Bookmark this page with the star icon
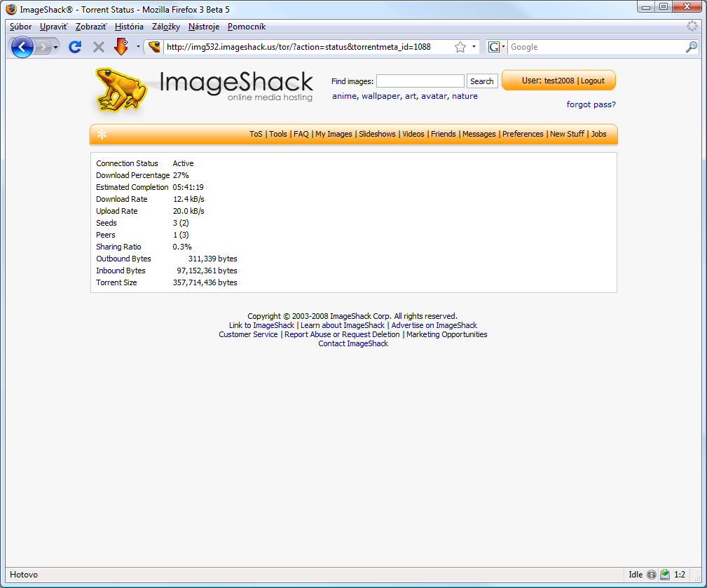This screenshot has width=707, height=588. pos(460,47)
